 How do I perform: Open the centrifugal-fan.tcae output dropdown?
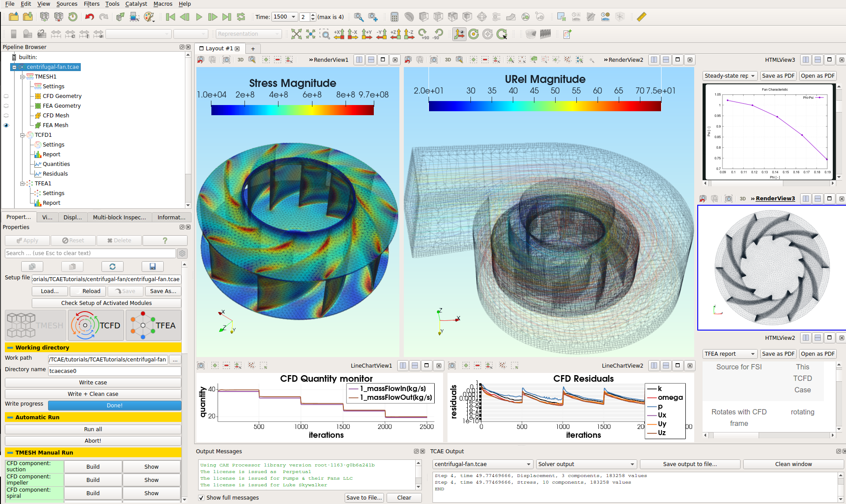483,464
